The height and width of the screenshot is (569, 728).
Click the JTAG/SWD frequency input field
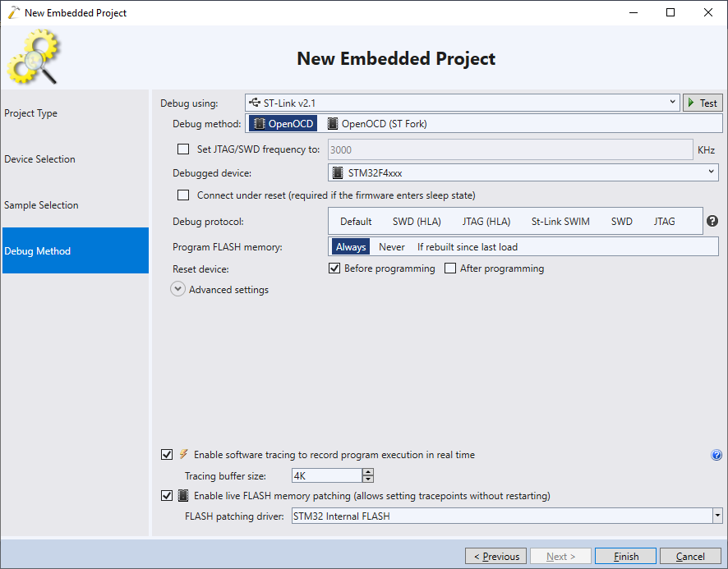[510, 149]
